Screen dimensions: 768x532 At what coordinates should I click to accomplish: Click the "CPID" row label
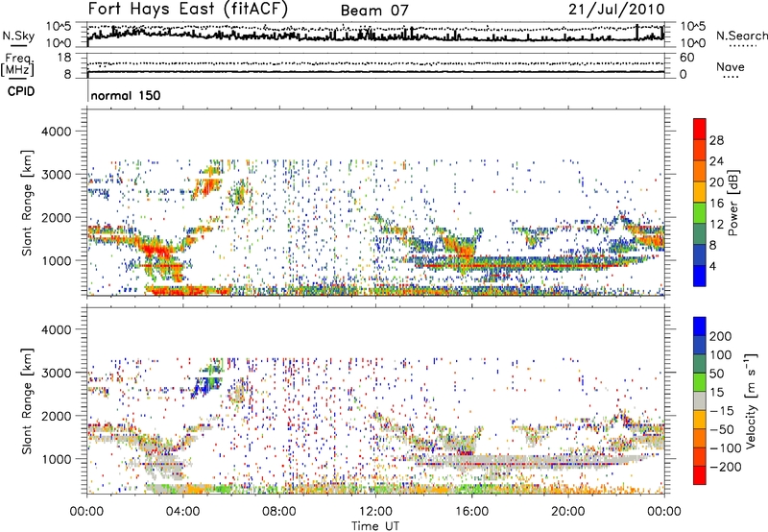point(21,91)
